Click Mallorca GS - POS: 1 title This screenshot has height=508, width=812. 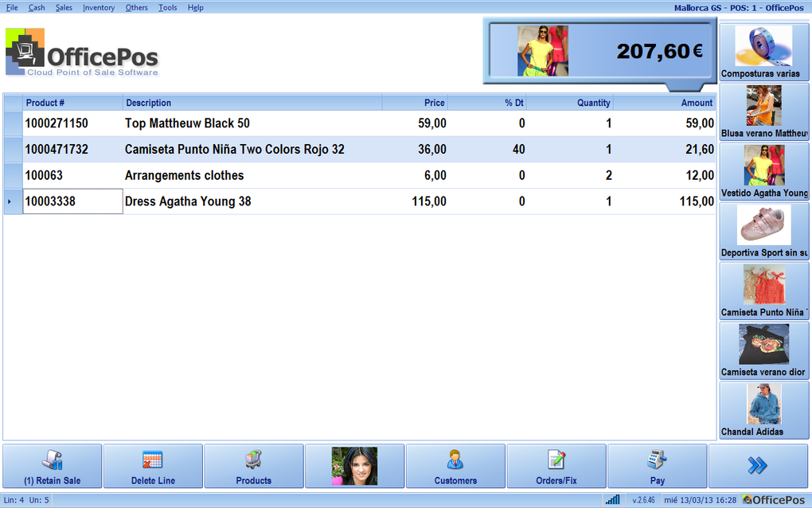tap(739, 8)
